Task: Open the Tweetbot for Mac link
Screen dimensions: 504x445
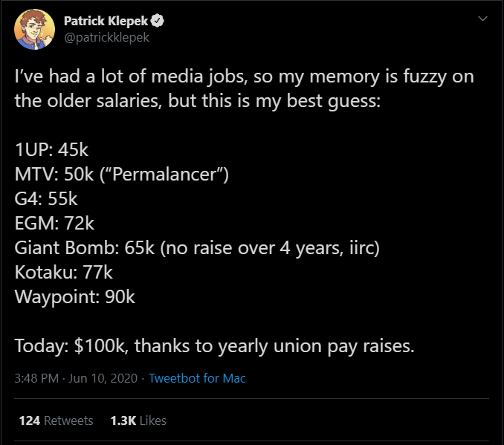Action: coord(197,378)
